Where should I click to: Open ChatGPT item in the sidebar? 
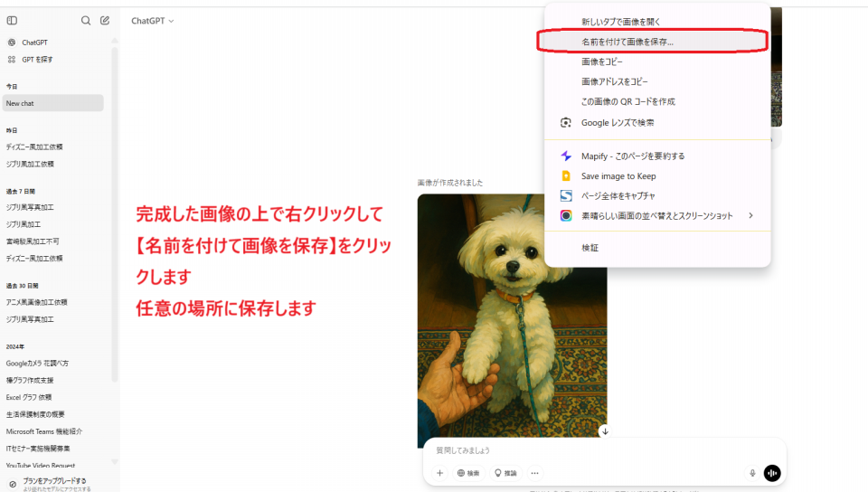pos(34,43)
